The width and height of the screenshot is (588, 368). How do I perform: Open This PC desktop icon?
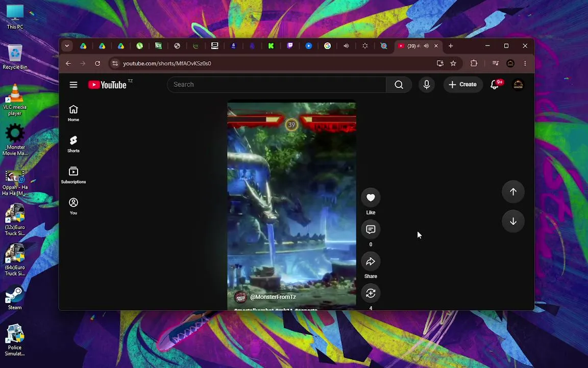click(x=15, y=17)
